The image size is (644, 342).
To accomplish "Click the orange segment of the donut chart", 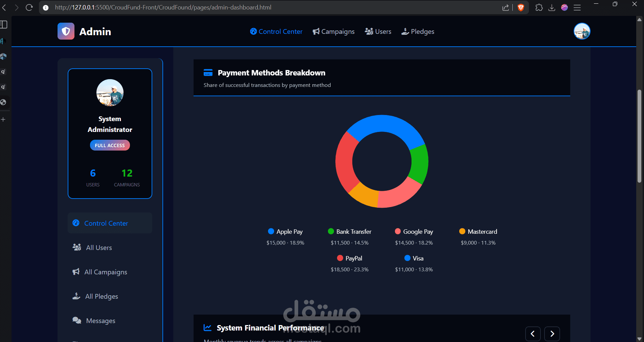I will pos(365,195).
